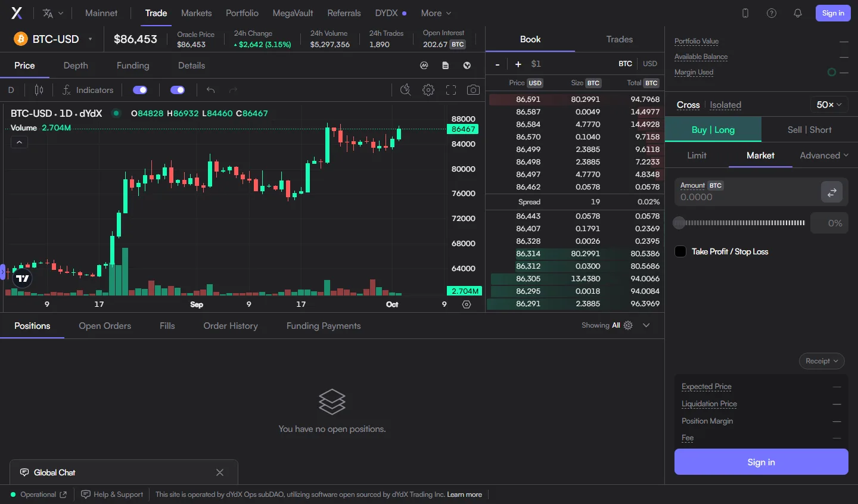Open the 50× leverage dropdown
858x504 pixels.
click(829, 105)
